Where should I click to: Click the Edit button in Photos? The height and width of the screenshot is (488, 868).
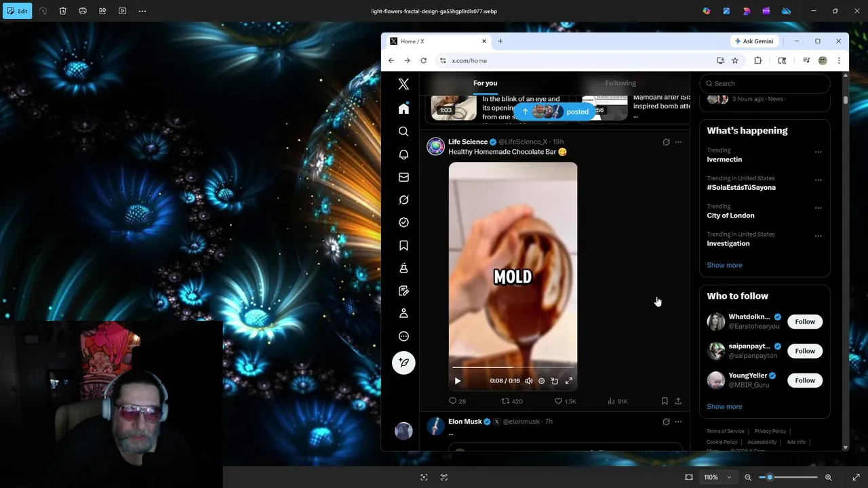click(17, 11)
